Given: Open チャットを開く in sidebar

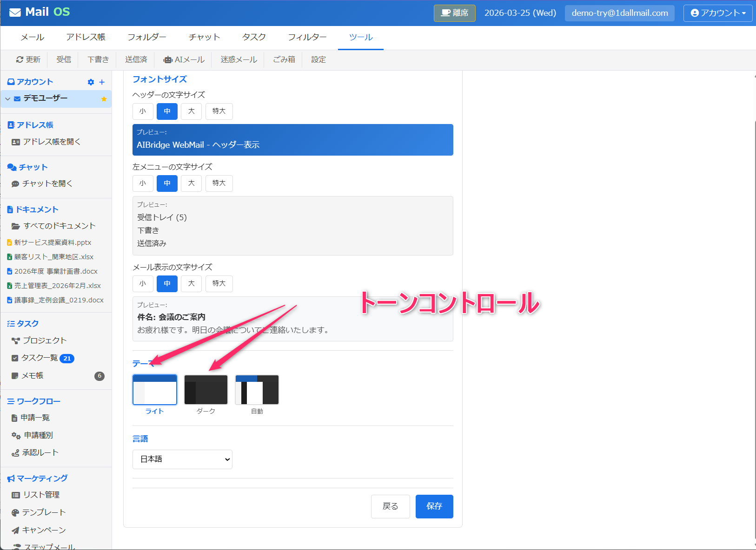Looking at the screenshot, I should (47, 183).
